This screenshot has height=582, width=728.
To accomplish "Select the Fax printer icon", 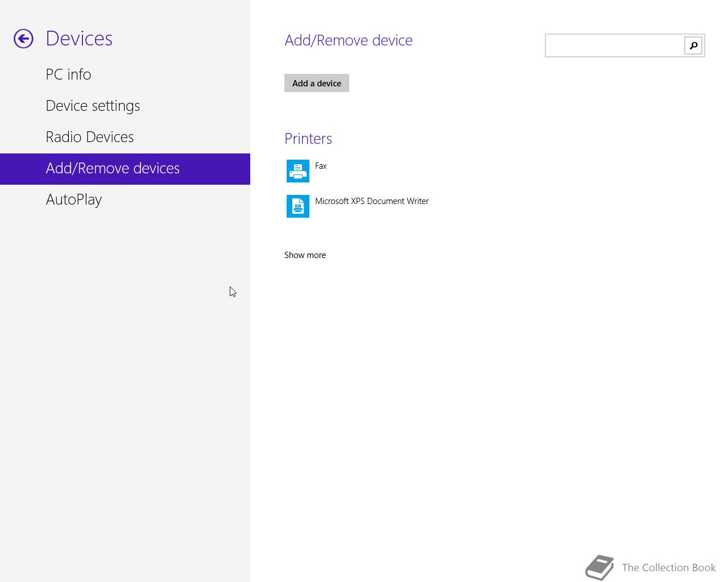I will [x=298, y=171].
